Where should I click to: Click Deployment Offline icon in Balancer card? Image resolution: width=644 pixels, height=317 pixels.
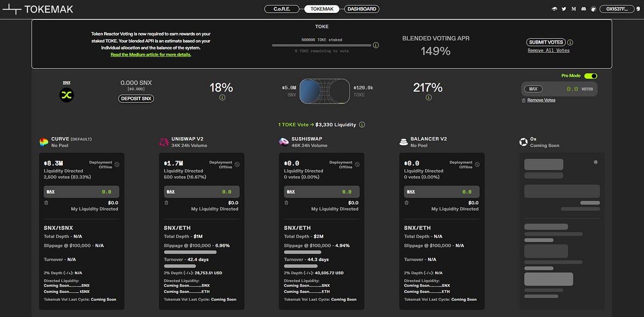pos(478,164)
